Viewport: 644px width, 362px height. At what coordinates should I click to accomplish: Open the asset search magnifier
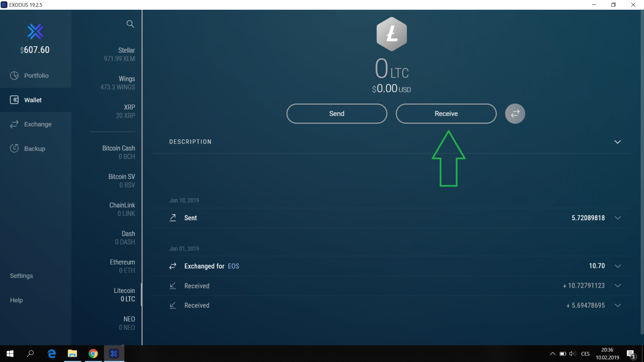(130, 24)
